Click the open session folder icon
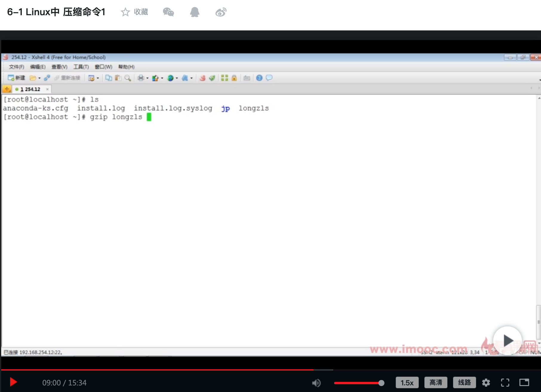The width and height of the screenshot is (541, 392). [33, 78]
